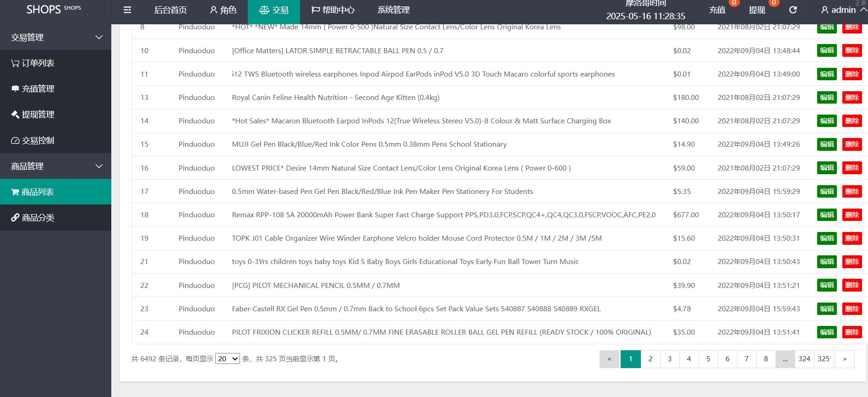Go to page 5 in pagination
The height and width of the screenshot is (397, 868).
tap(708, 359)
